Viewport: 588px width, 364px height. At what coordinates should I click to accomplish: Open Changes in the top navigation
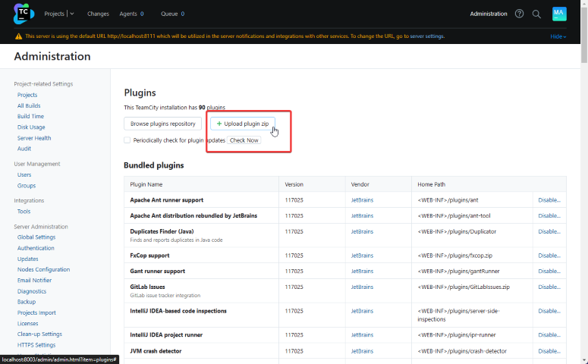[98, 14]
